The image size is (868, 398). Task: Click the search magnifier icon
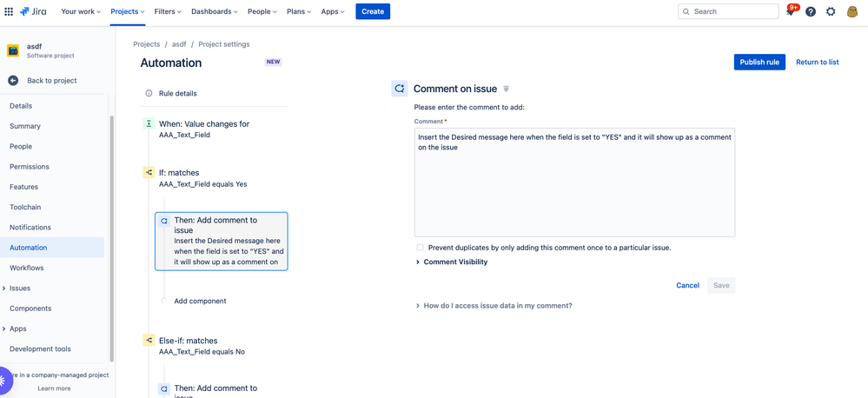tap(686, 11)
